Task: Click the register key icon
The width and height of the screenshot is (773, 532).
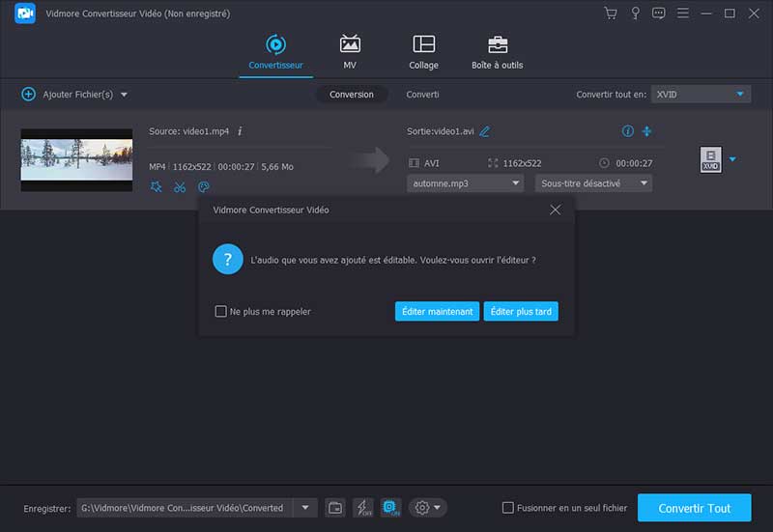Action: [635, 14]
